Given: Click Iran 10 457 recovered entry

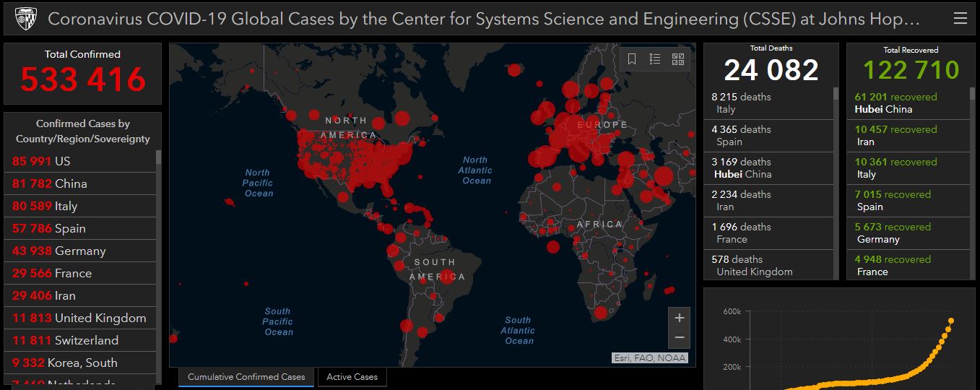Looking at the screenshot, I should [x=909, y=136].
